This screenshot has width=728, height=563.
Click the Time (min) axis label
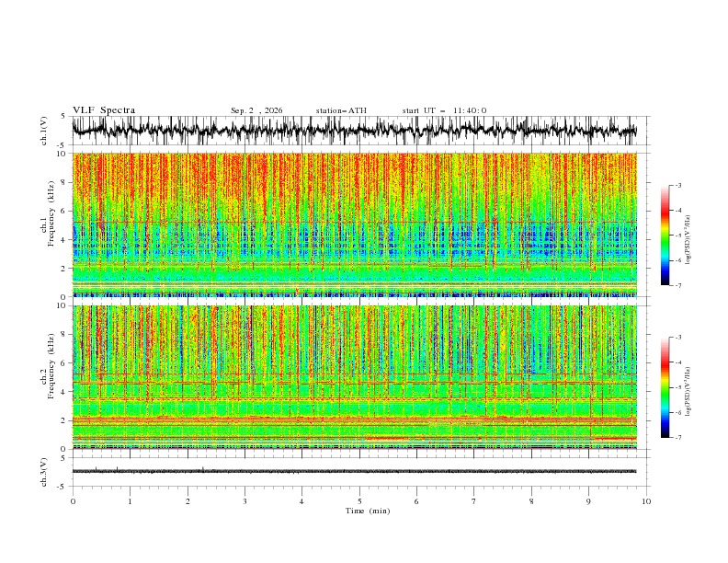368,511
